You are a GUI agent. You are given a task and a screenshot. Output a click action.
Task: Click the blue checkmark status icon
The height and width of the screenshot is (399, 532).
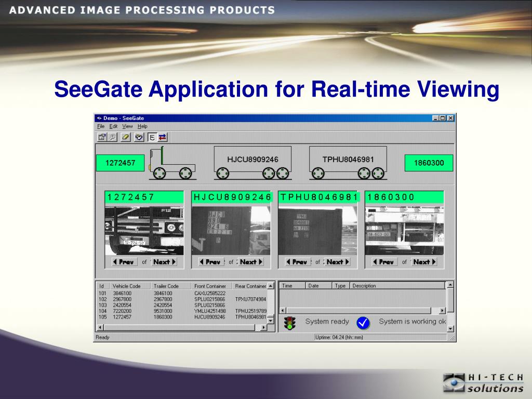click(363, 323)
